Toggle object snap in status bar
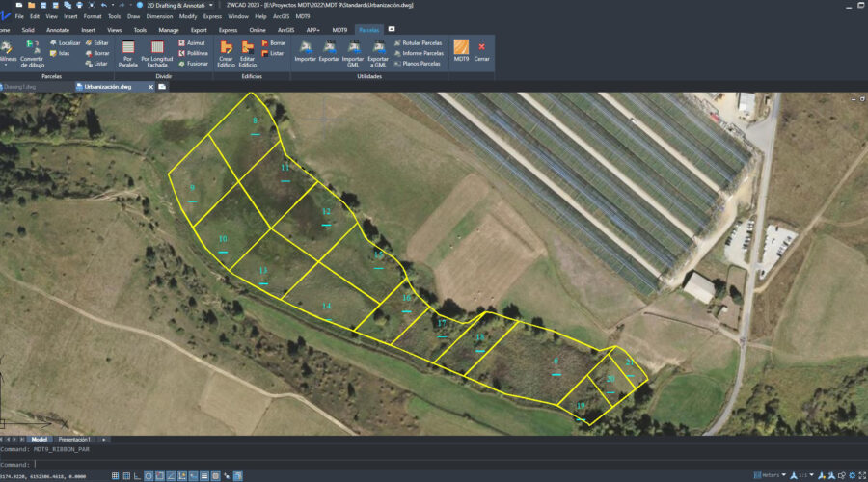 [x=159, y=476]
